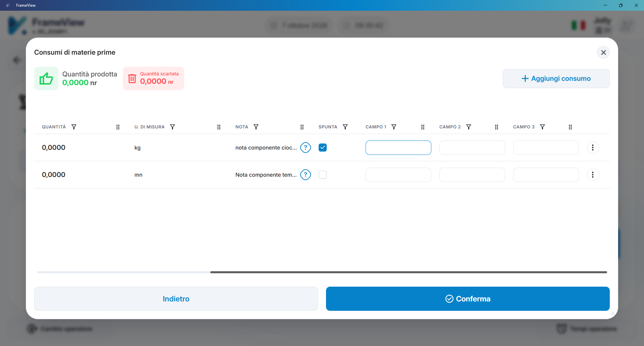The width and height of the screenshot is (644, 346).
Task: Open the Campo 2 filter dropdown
Action: pyautogui.click(x=469, y=127)
